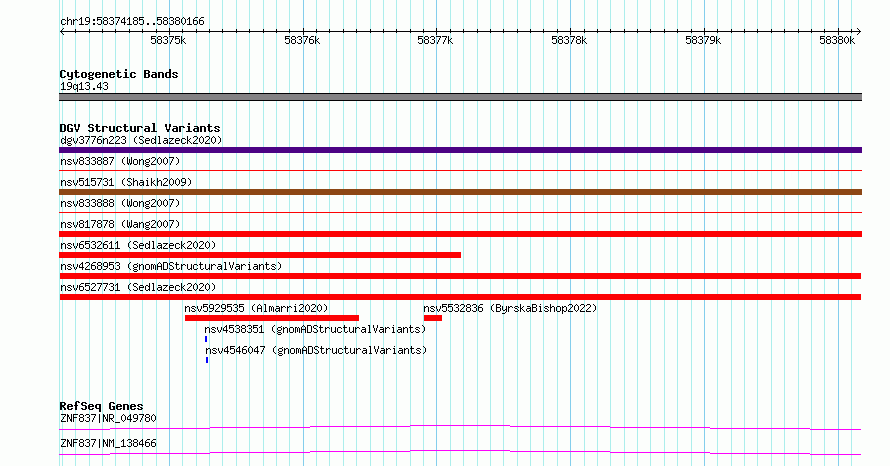The height and width of the screenshot is (466, 890).
Task: Click the 58375k ruler tick label
Action: 168,40
